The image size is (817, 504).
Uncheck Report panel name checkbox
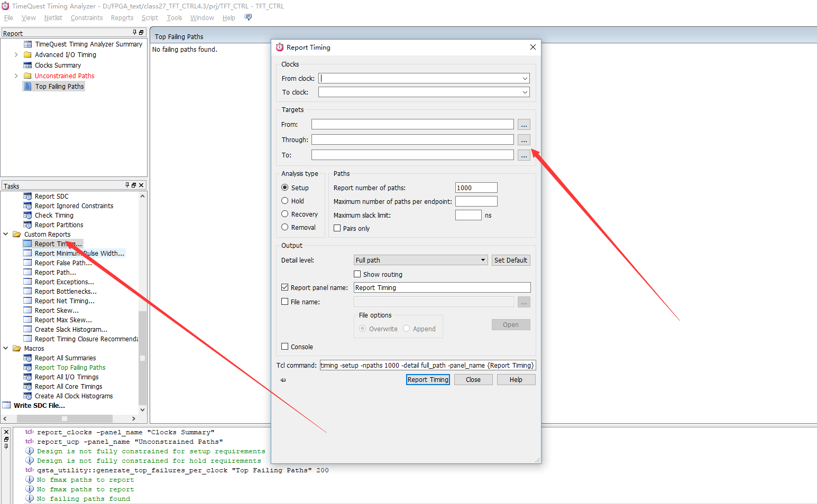[x=285, y=287]
